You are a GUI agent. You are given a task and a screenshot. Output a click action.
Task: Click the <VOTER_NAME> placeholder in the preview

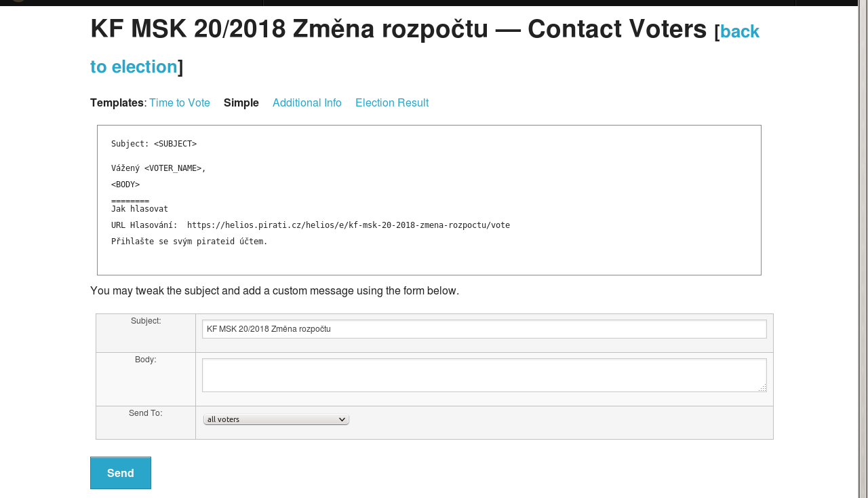(x=173, y=168)
